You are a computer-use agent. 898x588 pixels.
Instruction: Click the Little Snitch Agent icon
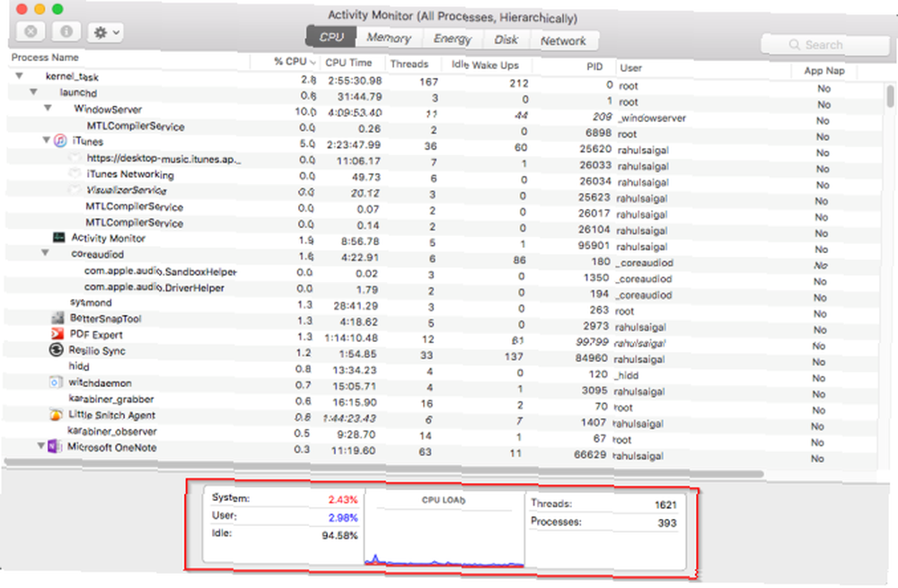click(56, 414)
